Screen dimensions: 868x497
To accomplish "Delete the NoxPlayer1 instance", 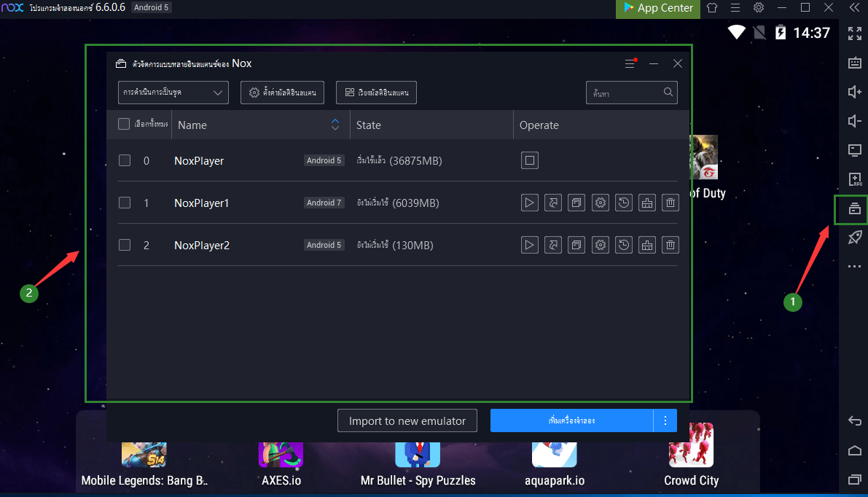I will point(670,203).
